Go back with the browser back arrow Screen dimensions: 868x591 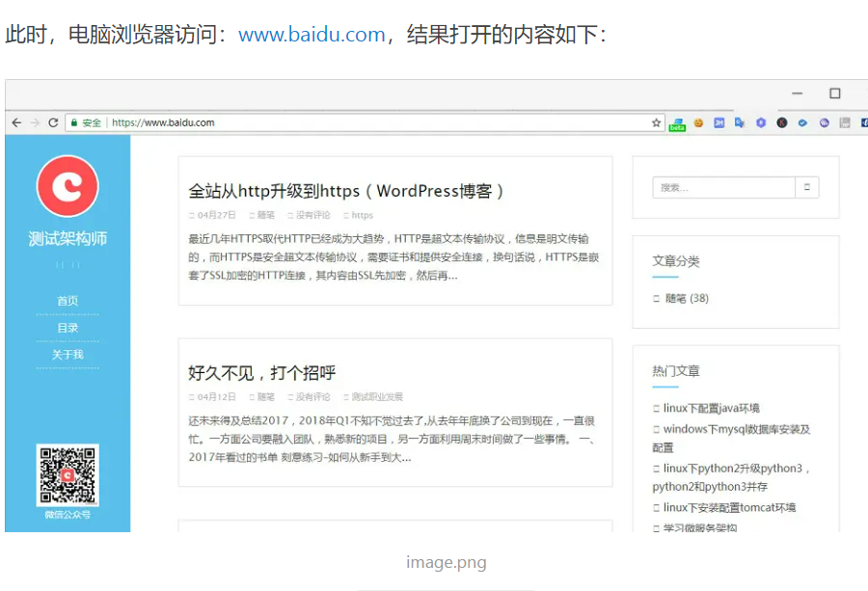(x=16, y=122)
